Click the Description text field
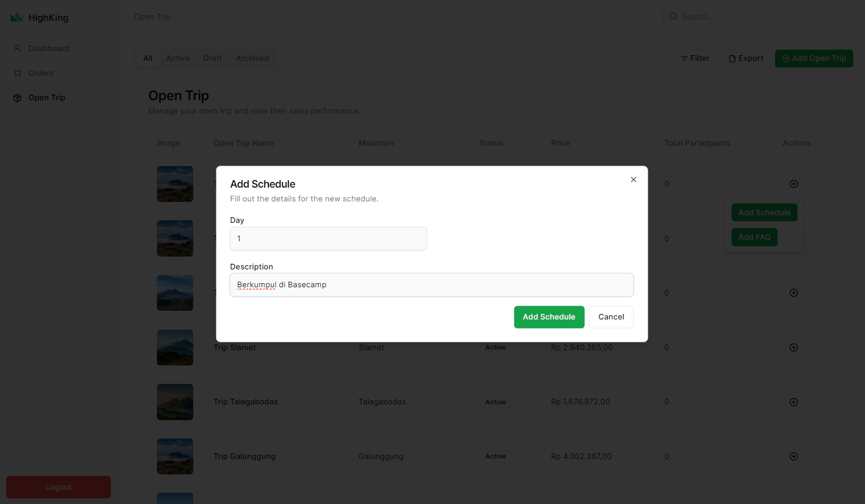 [x=431, y=285]
